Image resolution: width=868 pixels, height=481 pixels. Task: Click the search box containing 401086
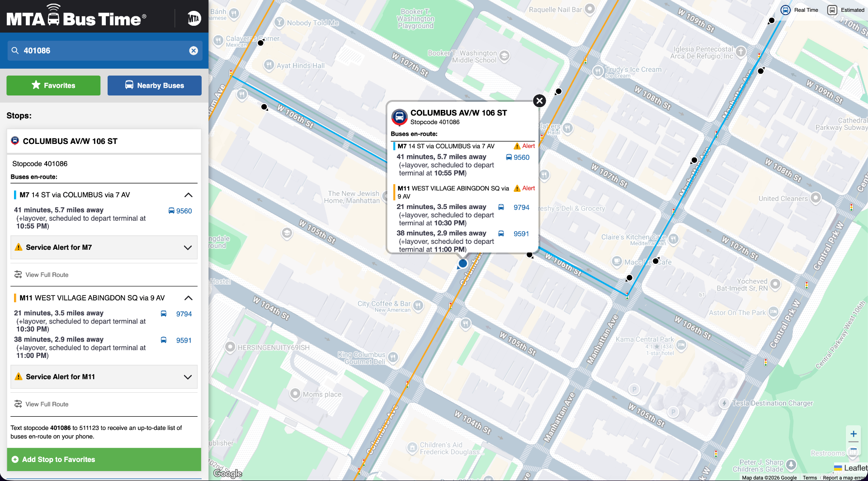point(104,51)
